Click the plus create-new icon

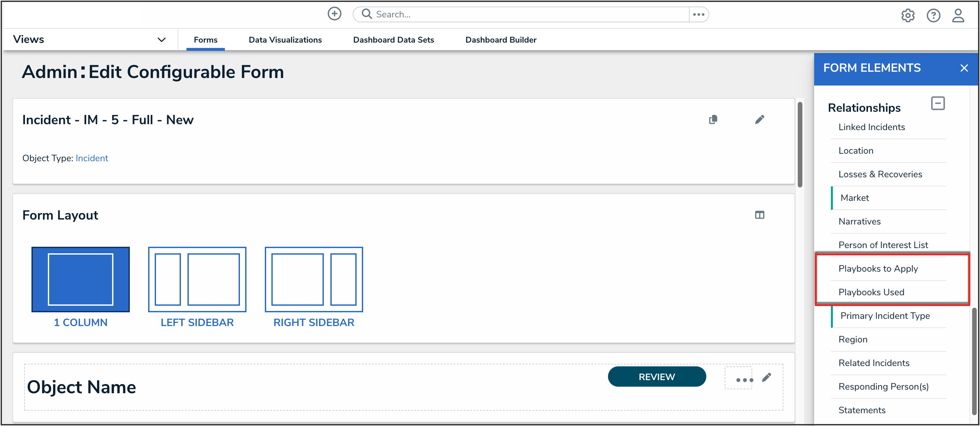click(334, 14)
